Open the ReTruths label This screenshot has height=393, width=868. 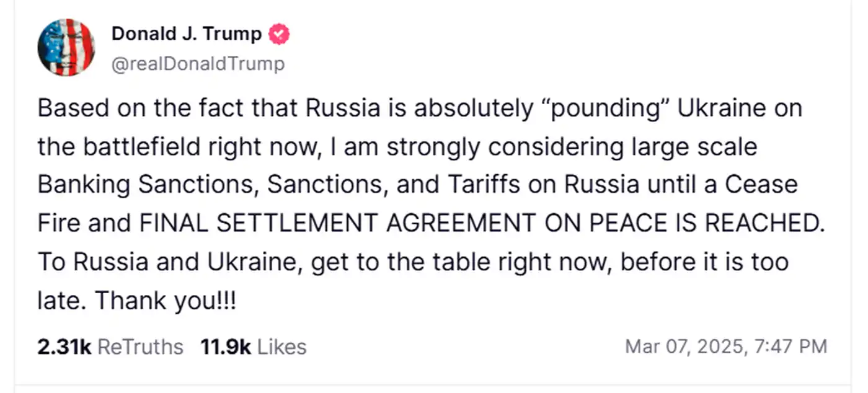click(x=141, y=347)
